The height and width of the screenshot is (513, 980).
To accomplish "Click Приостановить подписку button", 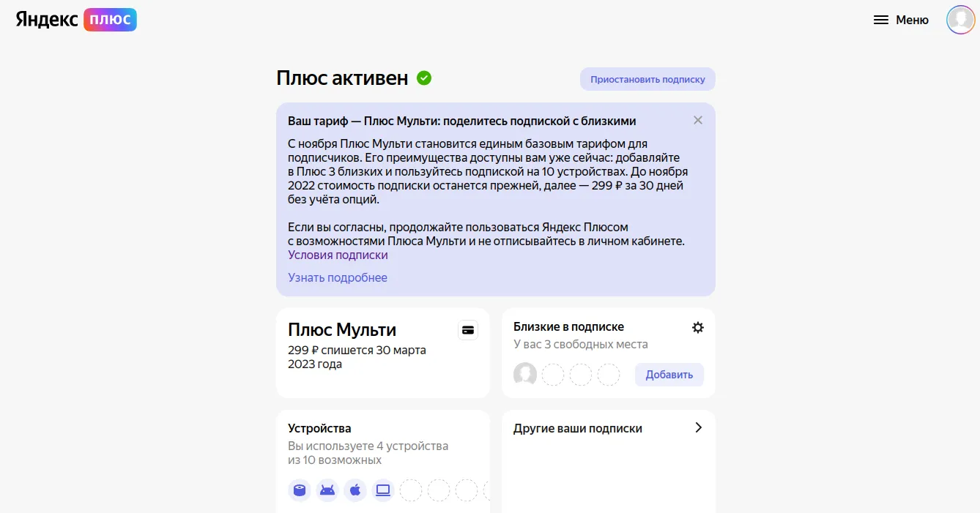I will (647, 79).
